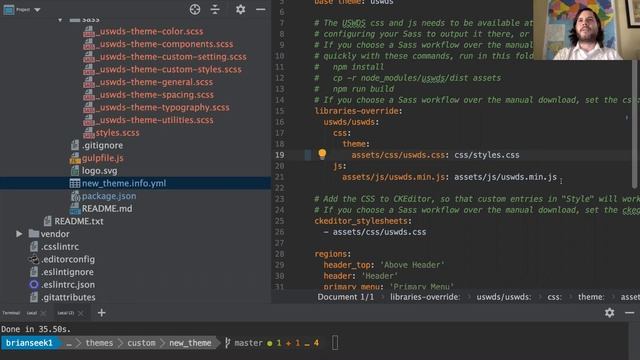Click the css/styles.css value on line 19
This screenshot has width=640, height=360.
pos(487,155)
